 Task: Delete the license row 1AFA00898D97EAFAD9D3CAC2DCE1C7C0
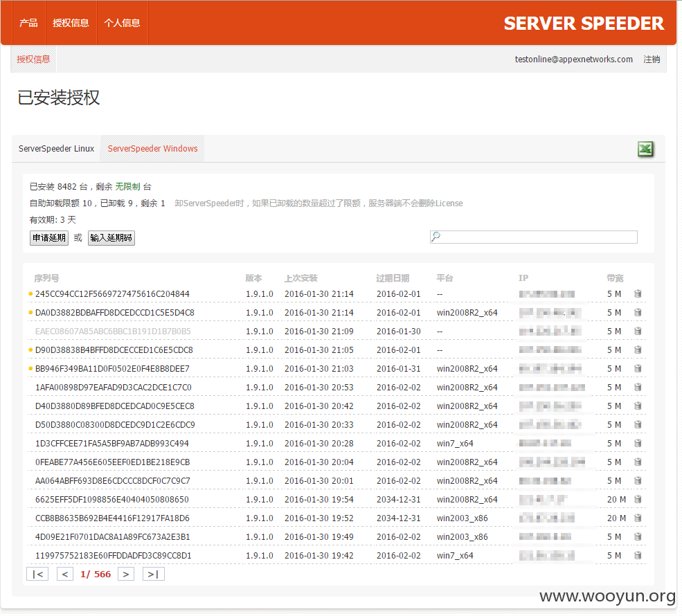coord(638,388)
